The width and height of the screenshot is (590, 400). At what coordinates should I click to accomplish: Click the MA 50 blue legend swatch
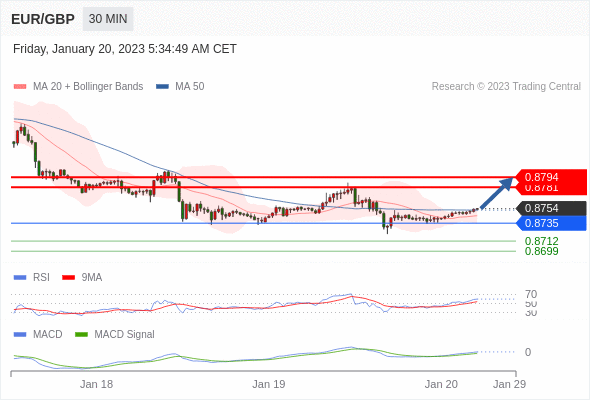coord(162,87)
